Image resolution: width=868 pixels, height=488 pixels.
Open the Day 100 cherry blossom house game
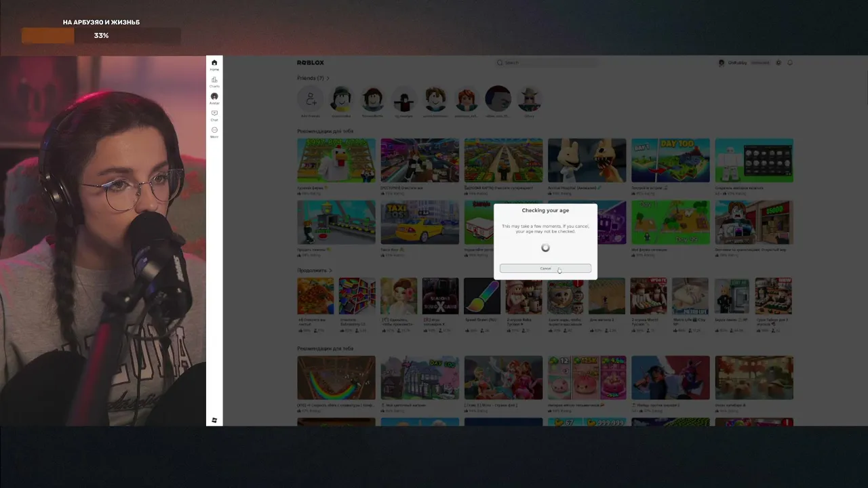(420, 378)
